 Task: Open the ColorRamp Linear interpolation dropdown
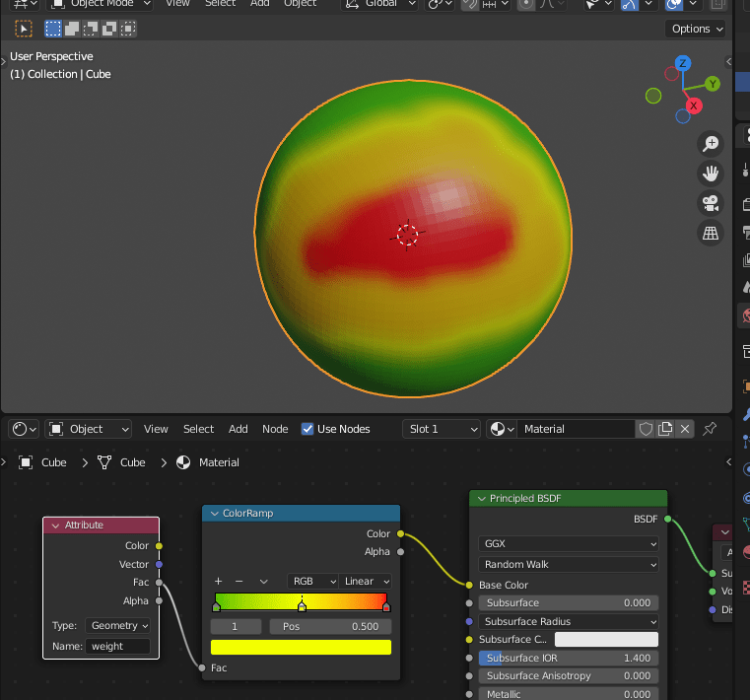tap(366, 581)
